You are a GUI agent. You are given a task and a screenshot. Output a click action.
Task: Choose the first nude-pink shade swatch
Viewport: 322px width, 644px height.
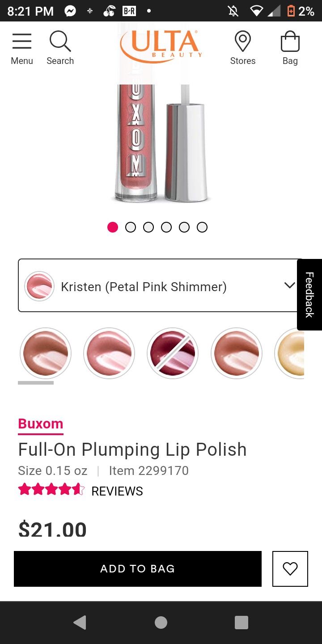46,353
